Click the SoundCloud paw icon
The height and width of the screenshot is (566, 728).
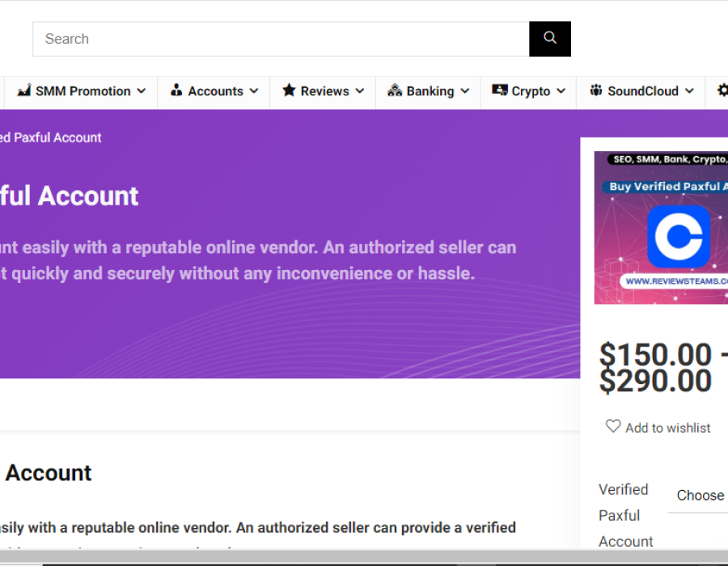tap(596, 91)
